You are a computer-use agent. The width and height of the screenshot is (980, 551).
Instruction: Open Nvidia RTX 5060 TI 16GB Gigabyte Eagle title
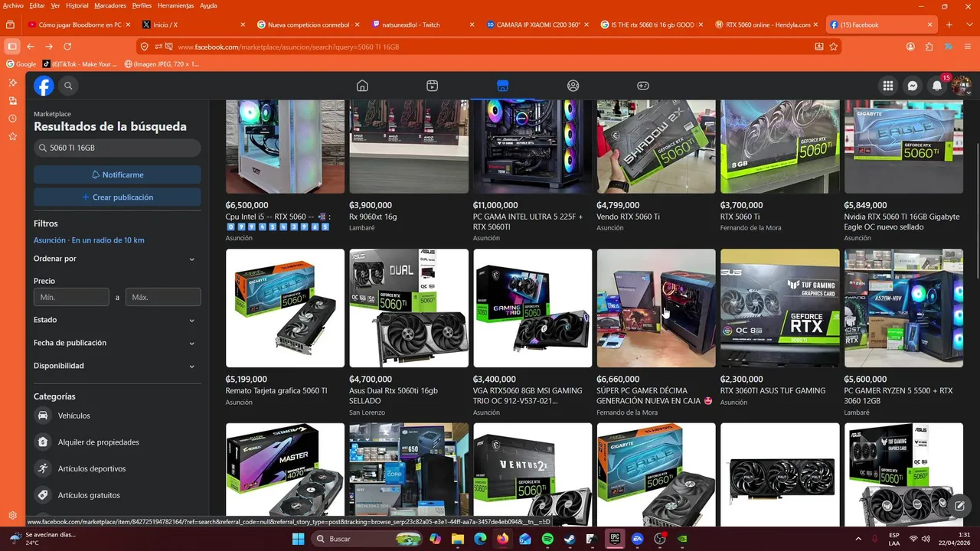(x=902, y=222)
